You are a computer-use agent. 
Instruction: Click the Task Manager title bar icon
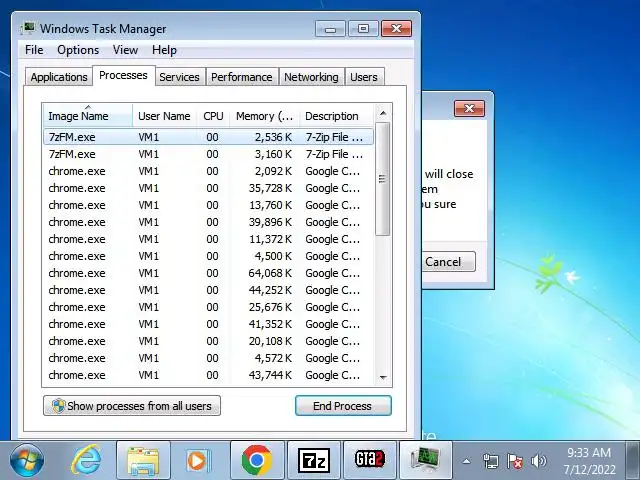click(x=28, y=28)
